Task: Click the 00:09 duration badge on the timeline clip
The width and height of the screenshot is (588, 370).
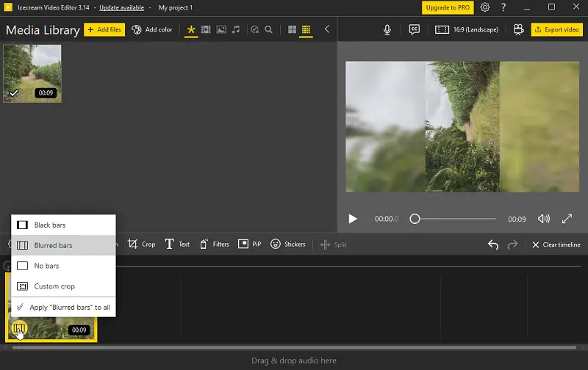Action: coord(79,330)
